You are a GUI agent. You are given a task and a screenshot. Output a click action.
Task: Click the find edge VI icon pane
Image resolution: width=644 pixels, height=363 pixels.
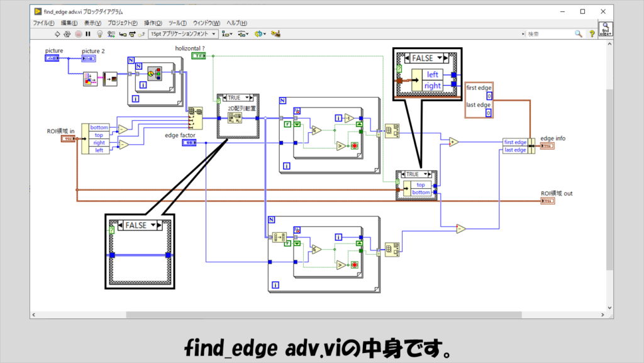(x=606, y=30)
